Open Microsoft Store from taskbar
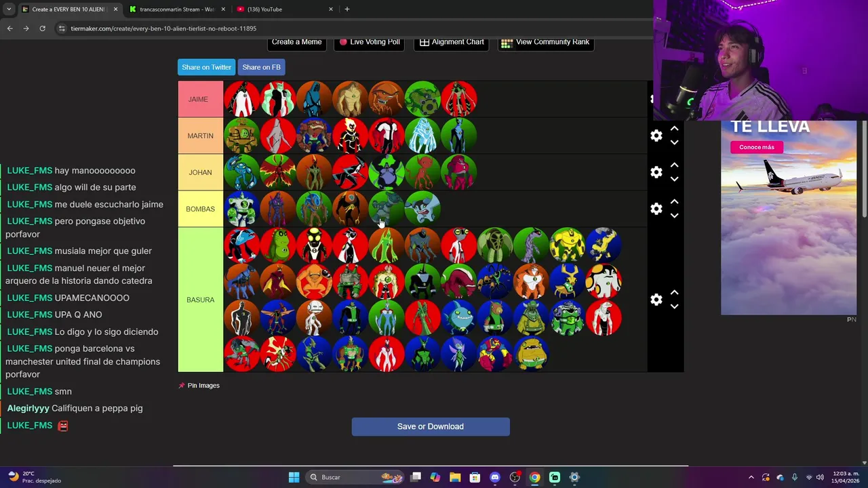Viewport: 868px width, 488px height. pyautogui.click(x=475, y=477)
